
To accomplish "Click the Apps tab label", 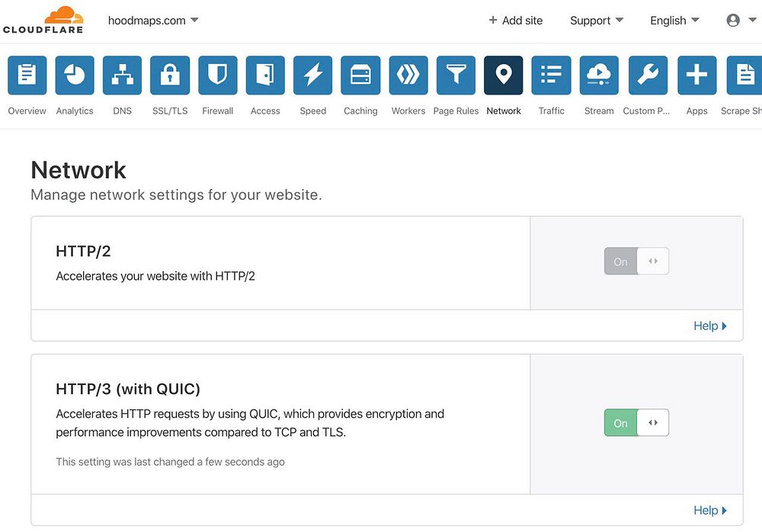I will (x=697, y=111).
